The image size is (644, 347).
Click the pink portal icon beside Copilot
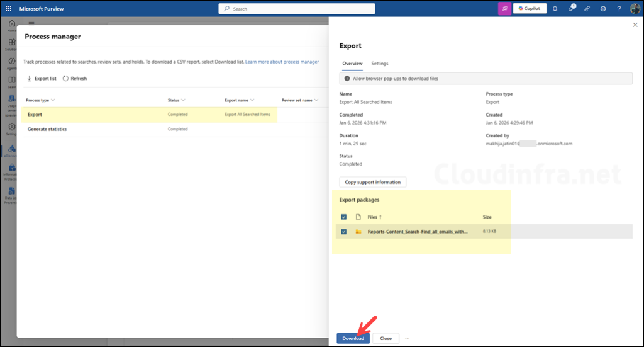tap(504, 8)
